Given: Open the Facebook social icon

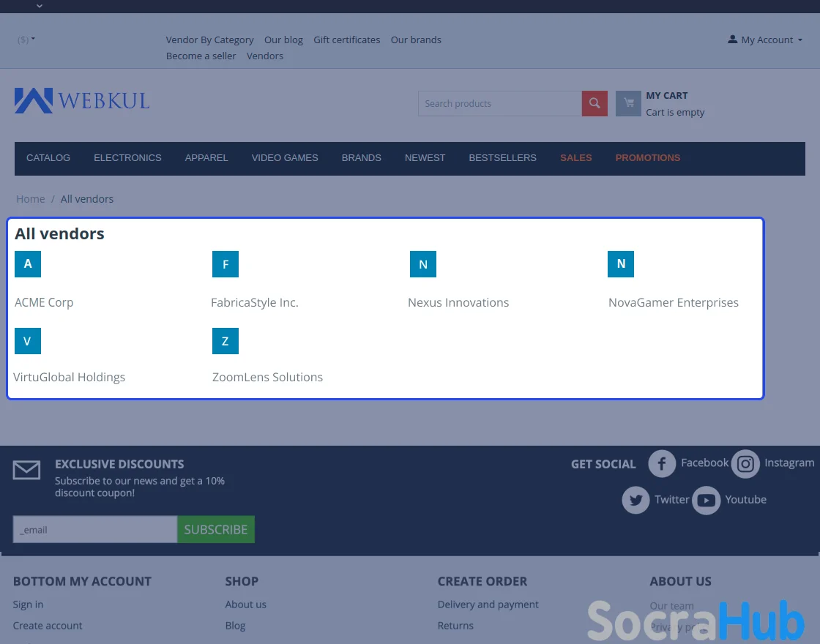Looking at the screenshot, I should click(x=662, y=464).
